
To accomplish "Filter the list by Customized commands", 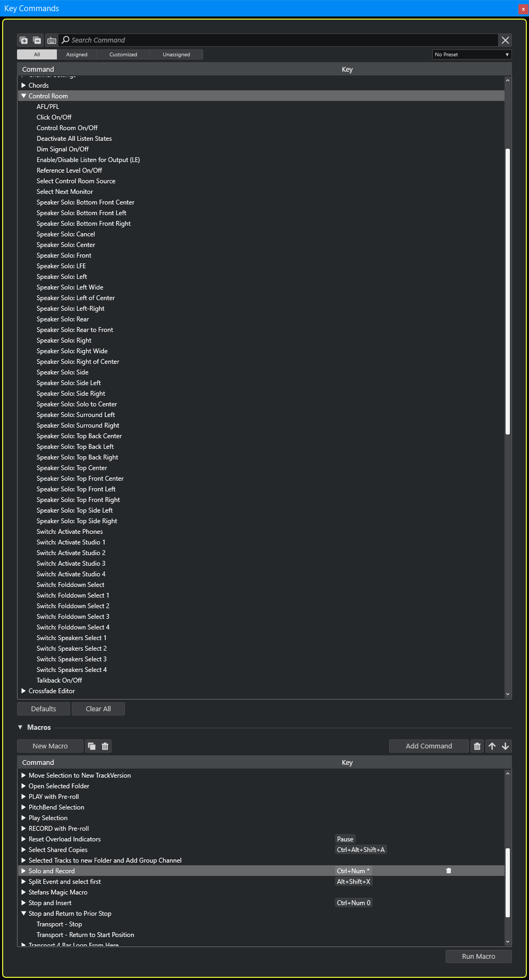I will coord(123,55).
